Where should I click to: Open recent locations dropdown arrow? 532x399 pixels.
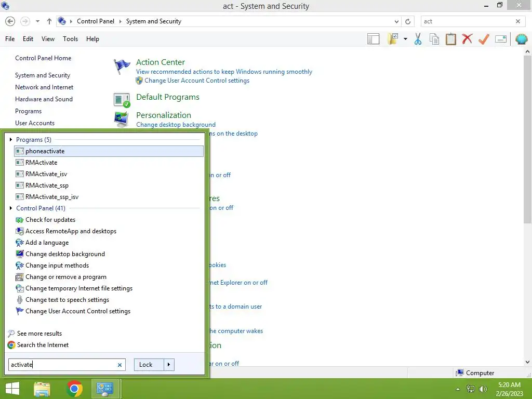coord(37,21)
